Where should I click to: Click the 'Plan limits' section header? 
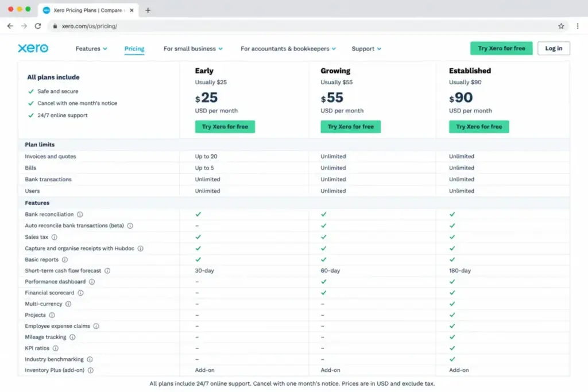(40, 145)
